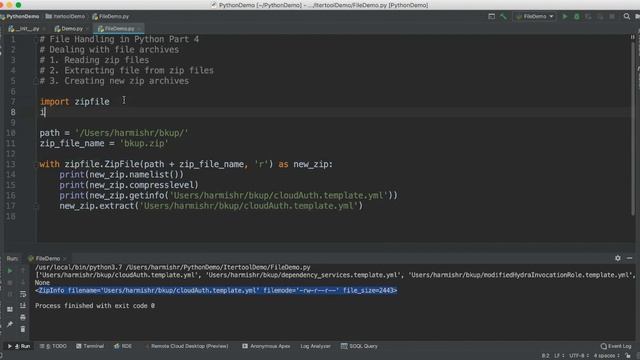Click PythonDemo breadcrumb in navigation bar

pyautogui.click(x=20, y=16)
